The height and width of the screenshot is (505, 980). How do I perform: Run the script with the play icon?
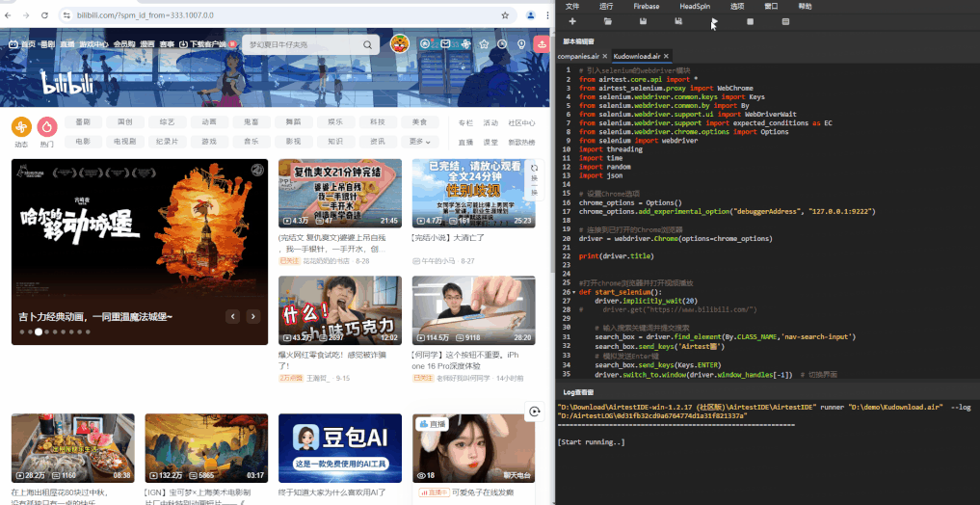[714, 22]
